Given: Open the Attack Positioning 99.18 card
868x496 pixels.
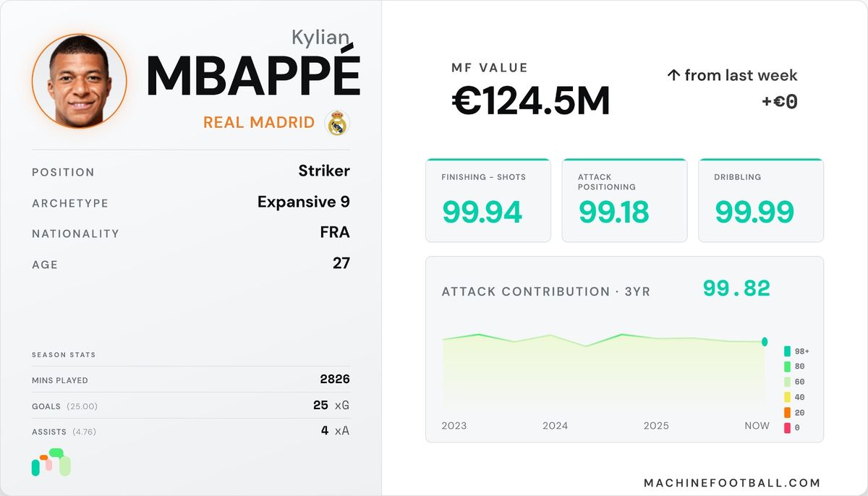Looking at the screenshot, I should pos(624,200).
